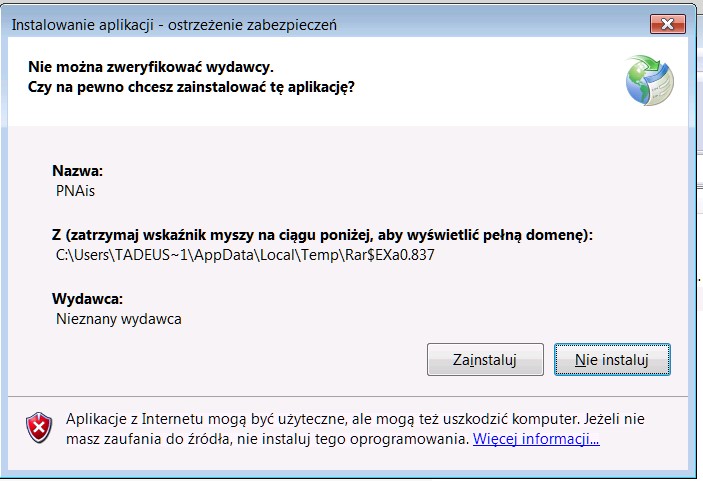Click the Nieznany wydawca publisher text

point(119,319)
